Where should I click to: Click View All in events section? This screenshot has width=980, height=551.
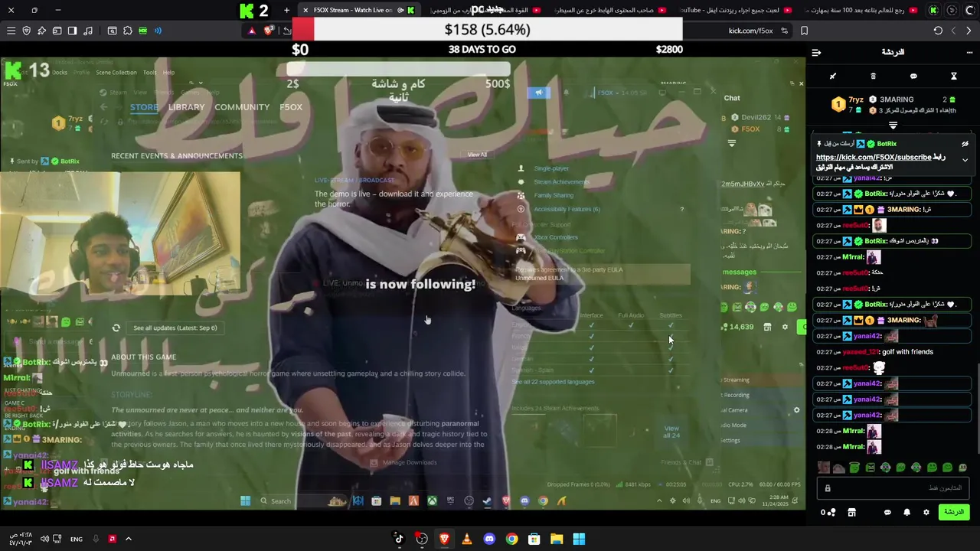click(477, 155)
